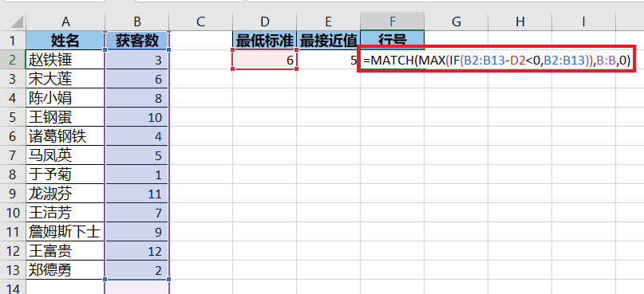Click the 最接近值 header cell
Screen dimensions: 644x294
pyautogui.click(x=328, y=41)
